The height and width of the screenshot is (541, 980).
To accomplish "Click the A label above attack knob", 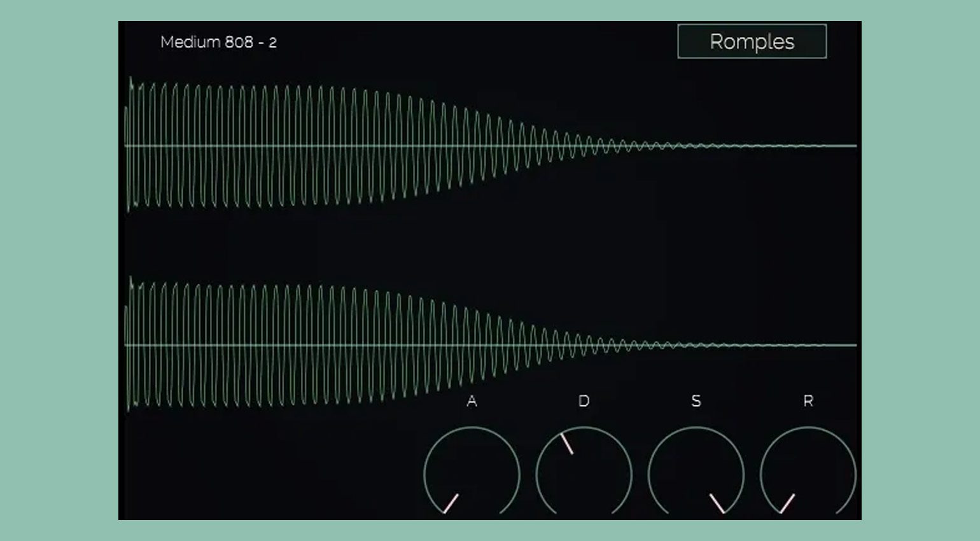I will tap(472, 401).
